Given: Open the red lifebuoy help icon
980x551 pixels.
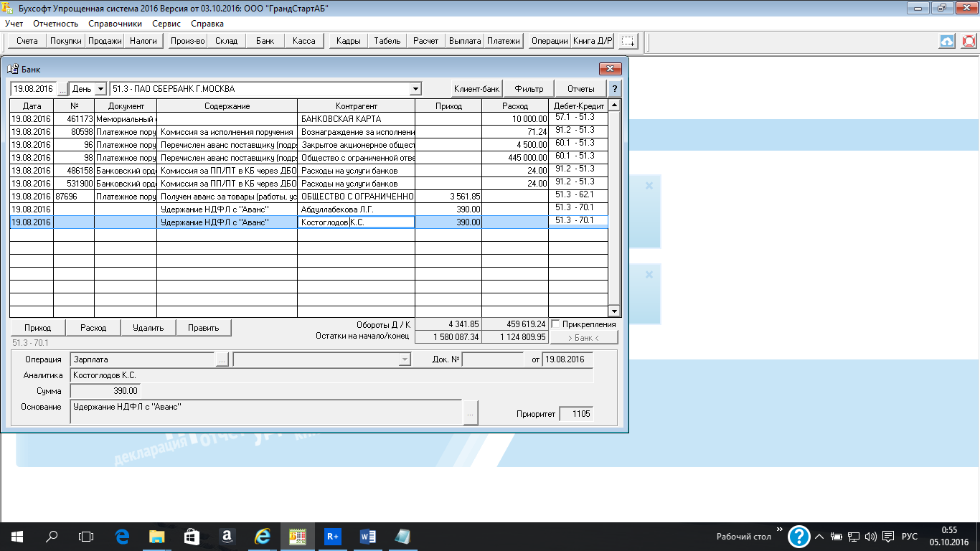Looking at the screenshot, I should point(969,41).
